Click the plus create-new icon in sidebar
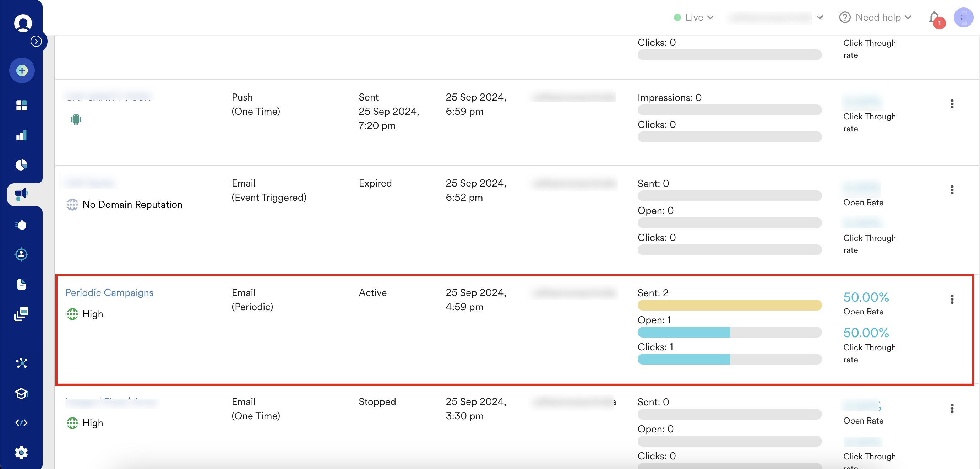Viewport: 980px width, 469px height. 22,70
